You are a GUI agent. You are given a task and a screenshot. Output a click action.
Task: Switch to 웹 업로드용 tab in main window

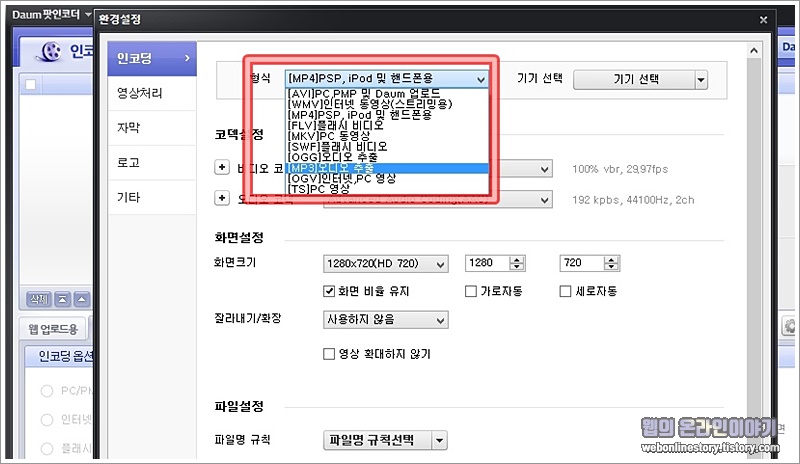53,329
